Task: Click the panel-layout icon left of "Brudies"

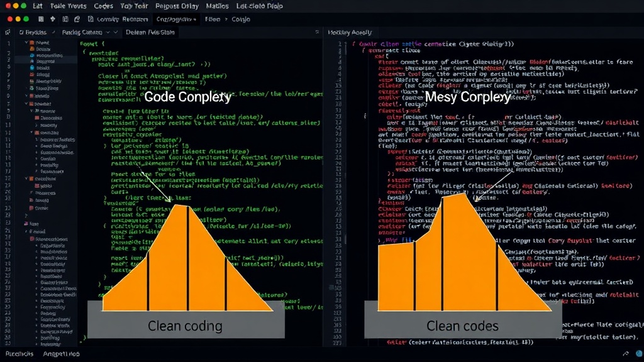Action: coord(8,32)
